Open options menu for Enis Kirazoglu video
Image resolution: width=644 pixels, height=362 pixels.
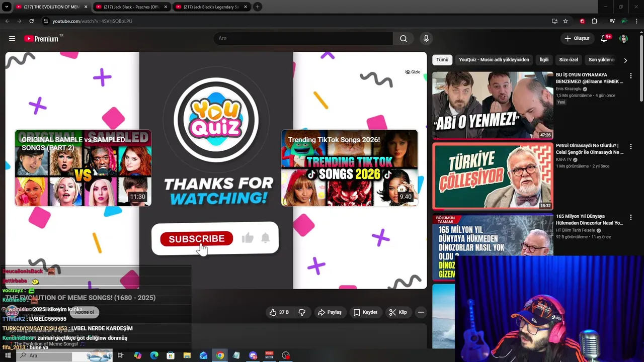pyautogui.click(x=630, y=76)
